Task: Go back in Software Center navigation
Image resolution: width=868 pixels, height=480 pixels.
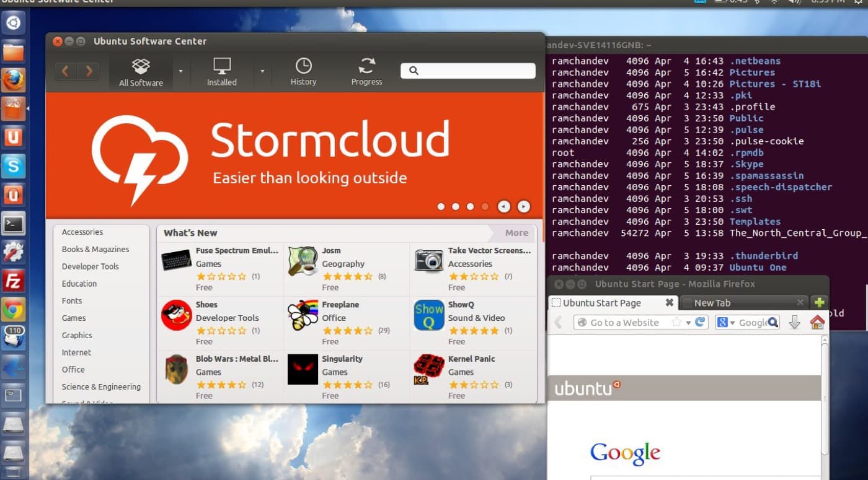Action: point(65,71)
